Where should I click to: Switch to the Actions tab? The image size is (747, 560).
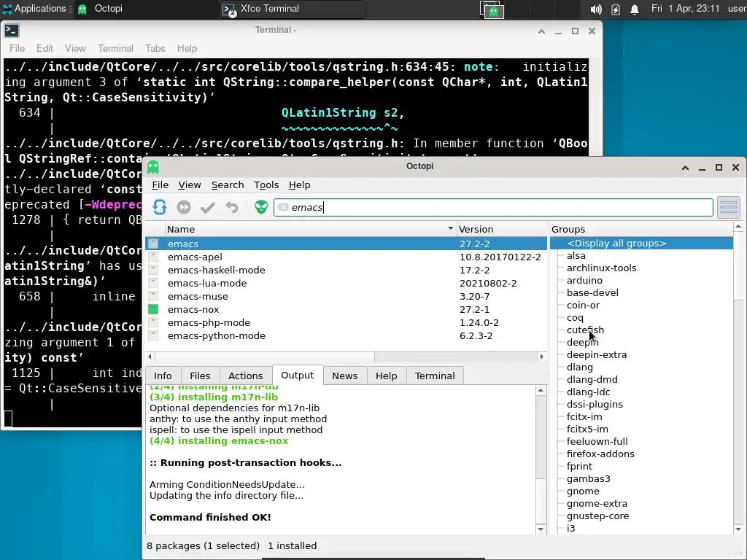tap(245, 376)
